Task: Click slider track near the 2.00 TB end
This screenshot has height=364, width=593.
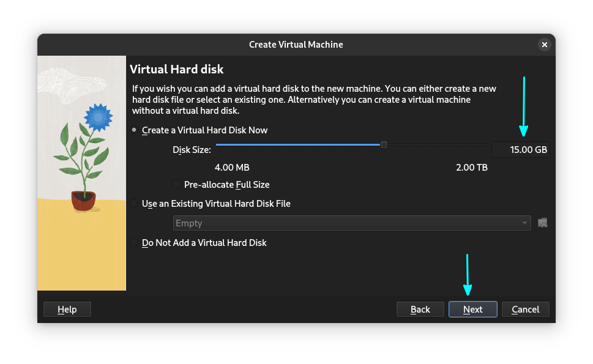Action: 477,145
